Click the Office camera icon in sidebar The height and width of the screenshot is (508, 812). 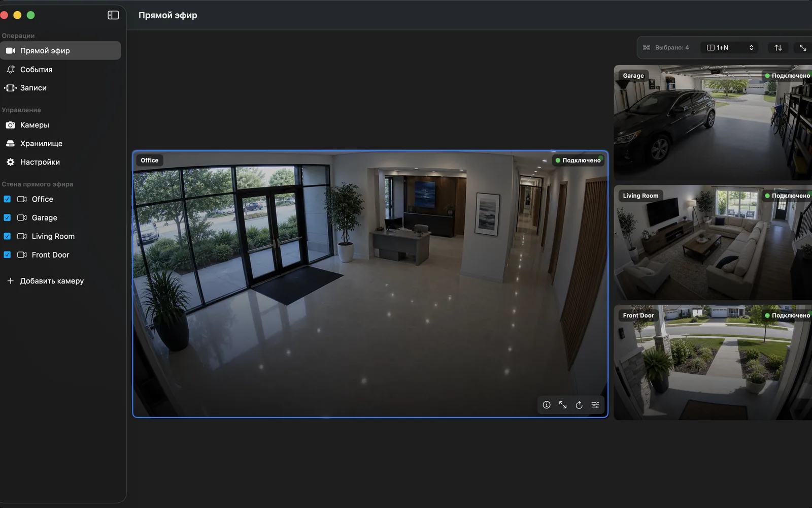tap(22, 199)
